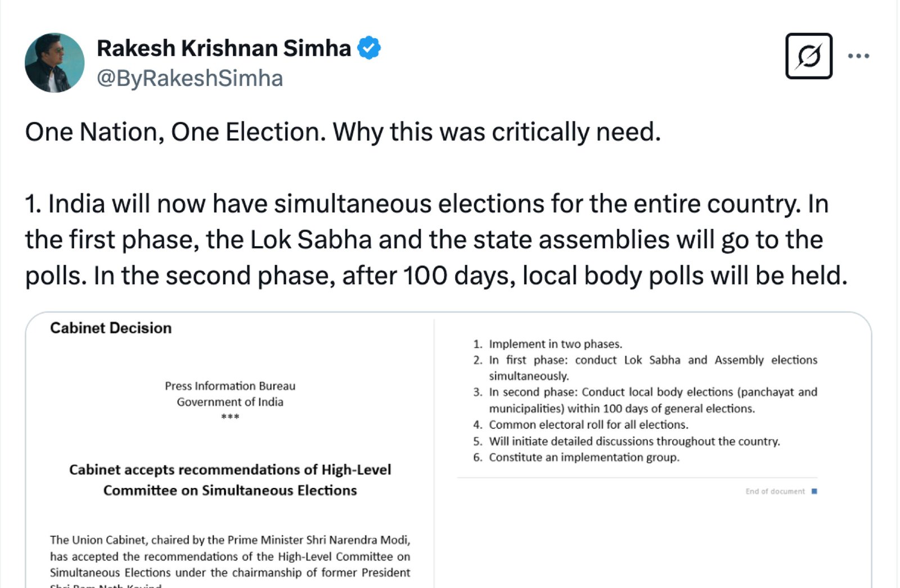Click the display name Rakesh Krishnan Simha

[224, 48]
